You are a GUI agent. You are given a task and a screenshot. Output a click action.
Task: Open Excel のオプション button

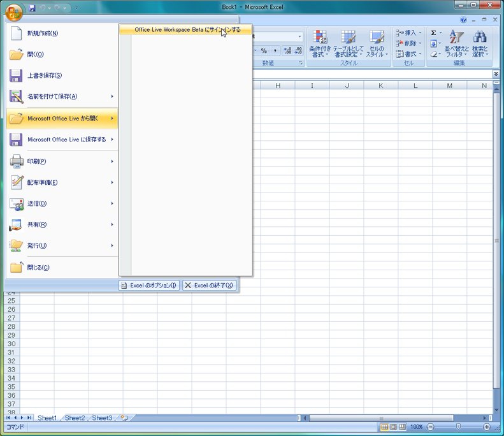[x=149, y=286]
